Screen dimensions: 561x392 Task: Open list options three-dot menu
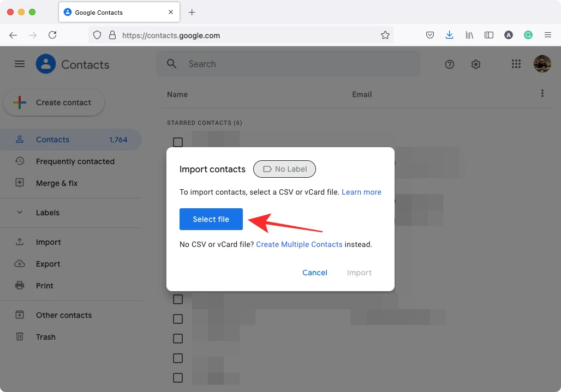coord(542,94)
